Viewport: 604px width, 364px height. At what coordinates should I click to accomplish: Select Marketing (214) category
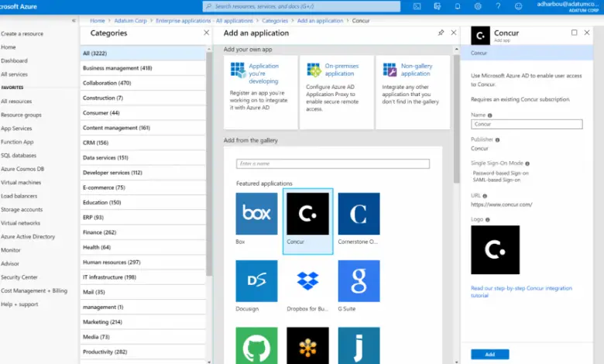[143, 322]
